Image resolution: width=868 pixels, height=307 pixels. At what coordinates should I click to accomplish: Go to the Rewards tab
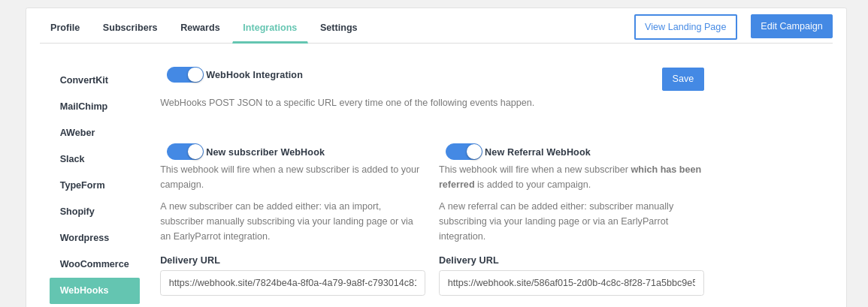pos(200,28)
